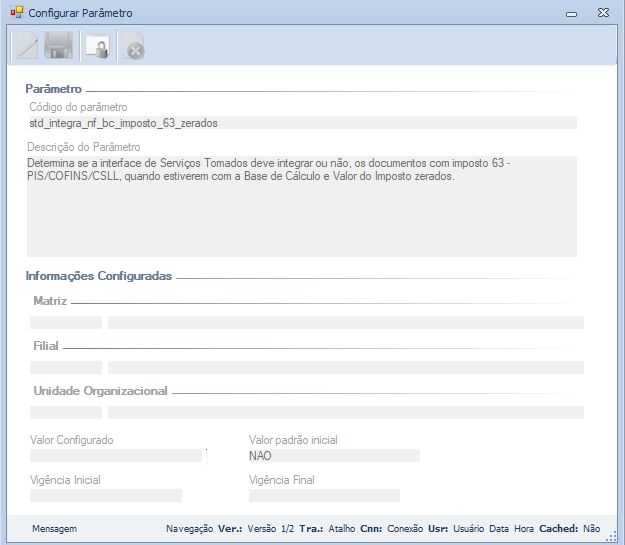Minimize the Configurar Parâmetro window
The image size is (625, 545).
[571, 14]
